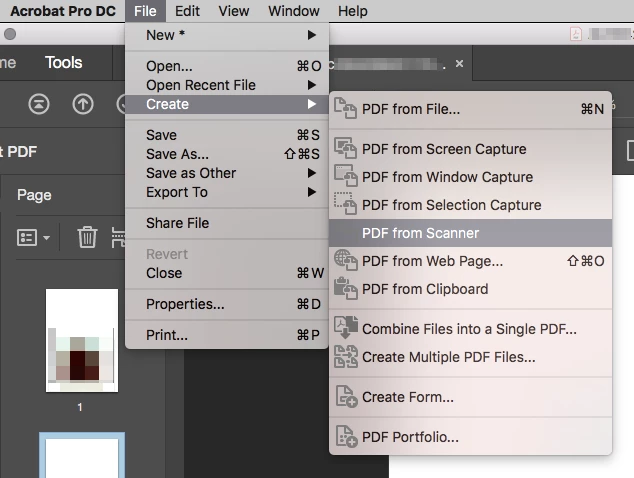Choose Open... from the File menu
The image size is (634, 478).
point(227,66)
